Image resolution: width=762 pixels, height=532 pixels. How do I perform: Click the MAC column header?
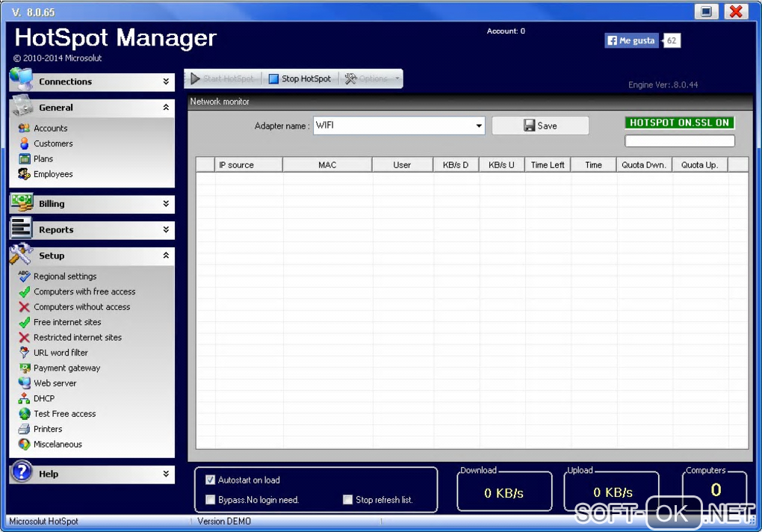pyautogui.click(x=327, y=164)
